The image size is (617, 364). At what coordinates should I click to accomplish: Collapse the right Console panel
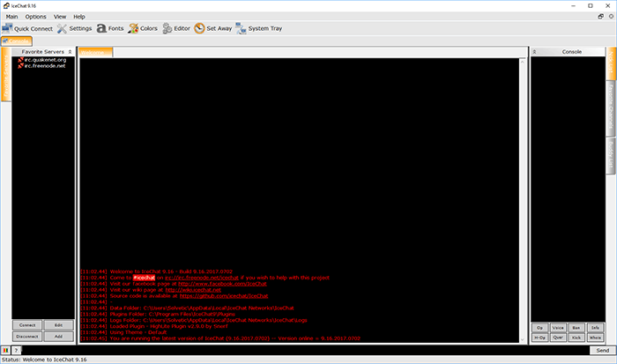coord(534,52)
